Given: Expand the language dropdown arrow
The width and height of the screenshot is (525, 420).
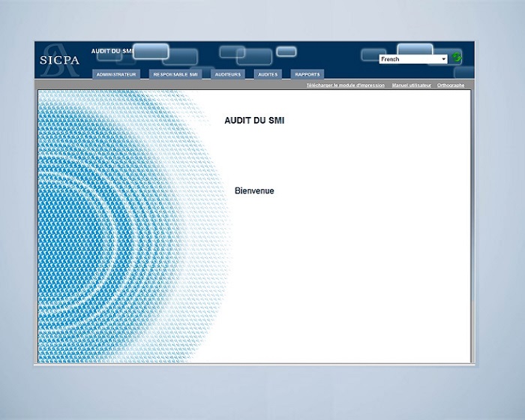Looking at the screenshot, I should [x=443, y=58].
